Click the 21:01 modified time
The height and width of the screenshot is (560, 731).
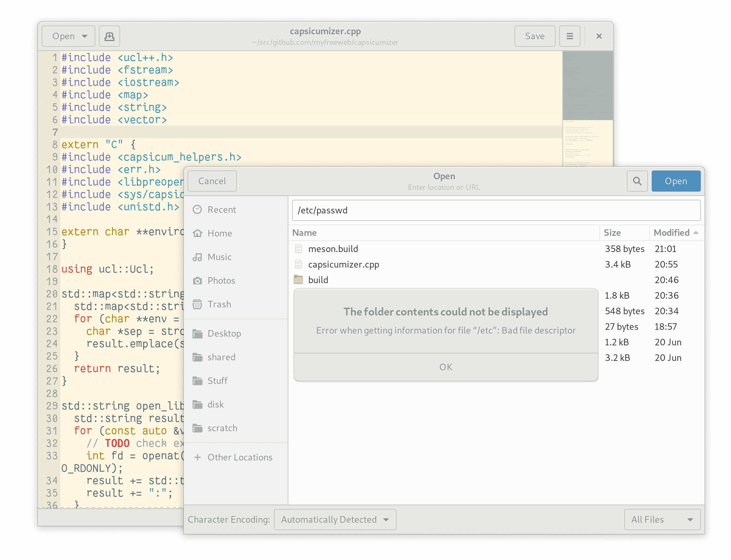tap(665, 249)
